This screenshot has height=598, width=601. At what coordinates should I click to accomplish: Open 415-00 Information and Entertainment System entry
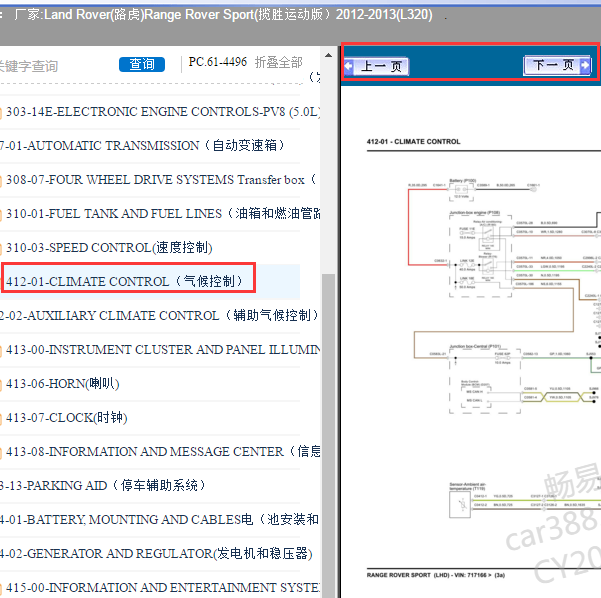point(163,587)
